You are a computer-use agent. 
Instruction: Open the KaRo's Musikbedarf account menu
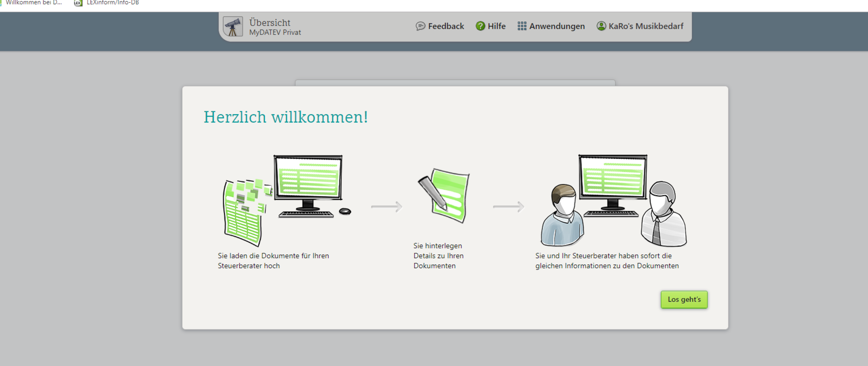click(x=640, y=26)
